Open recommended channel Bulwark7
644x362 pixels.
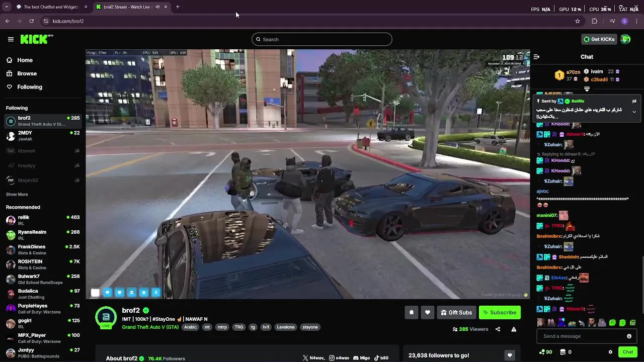click(x=43, y=279)
